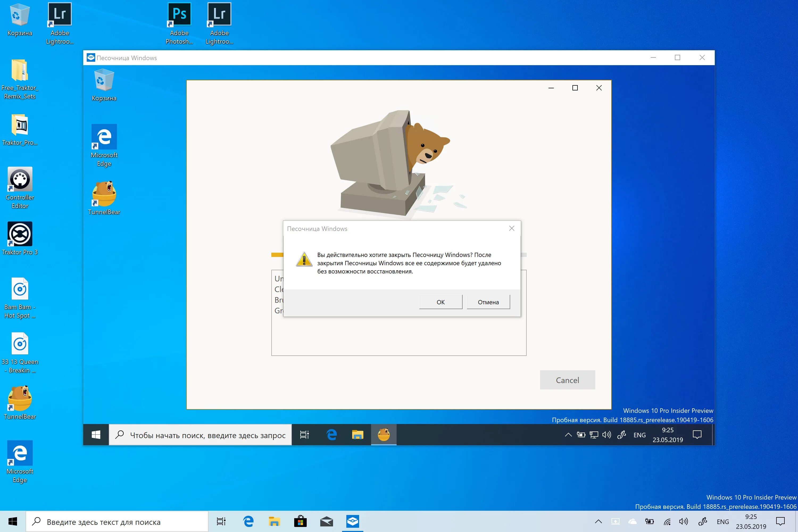
Task: Expand hidden icons in the host system tray
Action: (x=599, y=521)
